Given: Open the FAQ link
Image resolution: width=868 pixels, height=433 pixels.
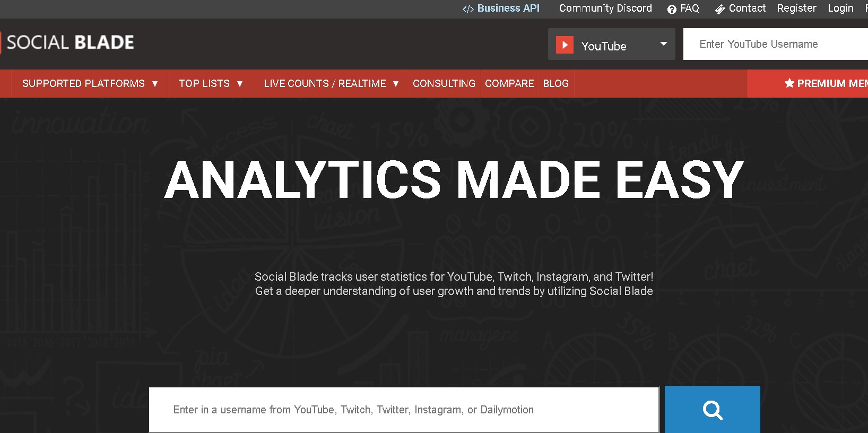Looking at the screenshot, I should coord(690,8).
